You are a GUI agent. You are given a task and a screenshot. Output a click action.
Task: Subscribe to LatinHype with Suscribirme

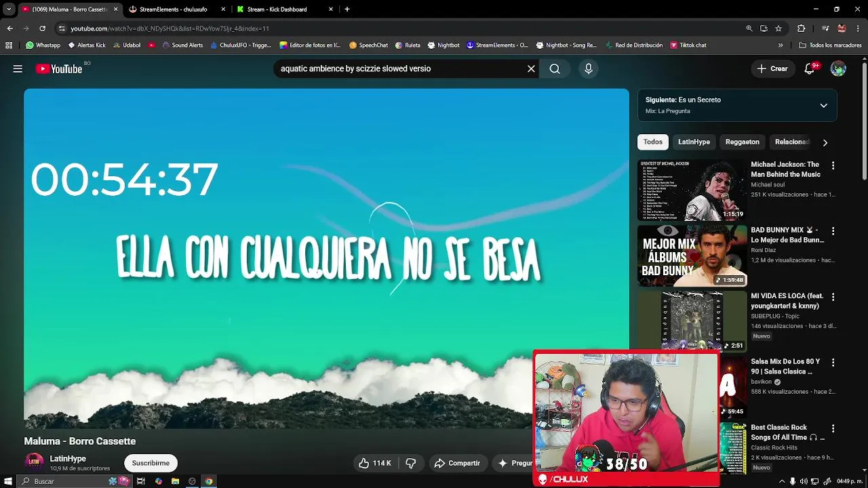151,463
